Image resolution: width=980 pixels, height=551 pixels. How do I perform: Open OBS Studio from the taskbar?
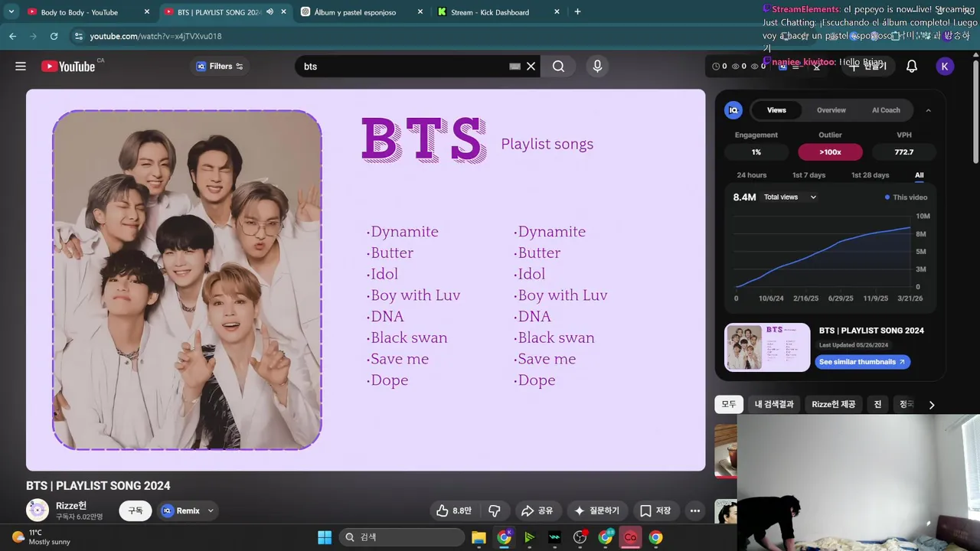[580, 537]
